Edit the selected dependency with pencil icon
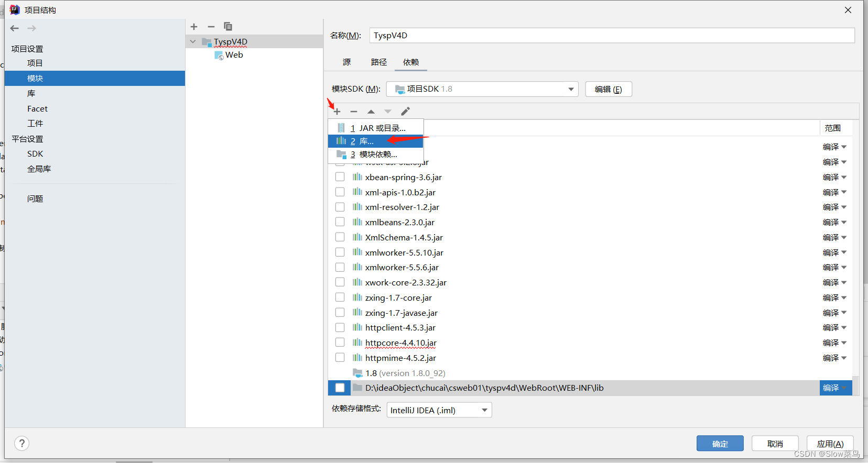 coord(405,112)
